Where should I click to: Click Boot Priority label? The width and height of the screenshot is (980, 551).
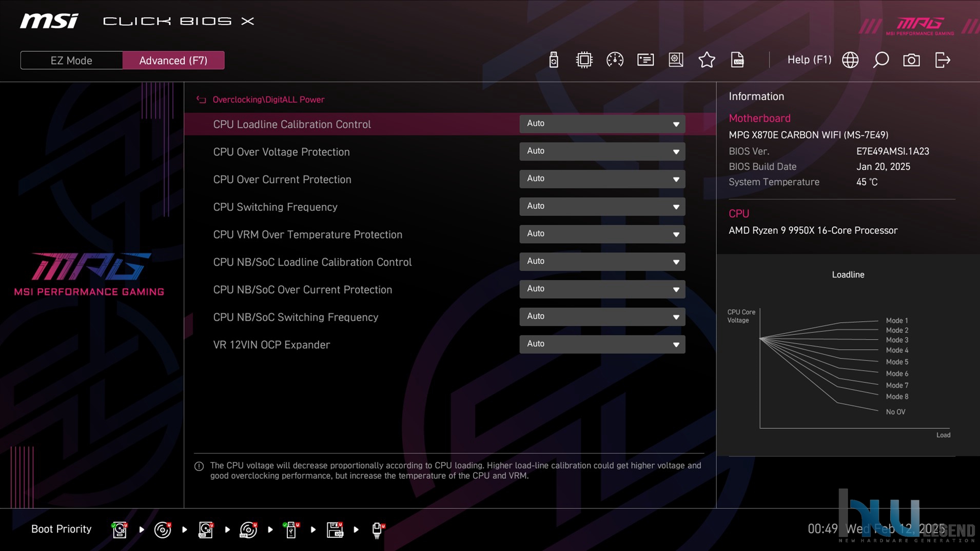tap(61, 529)
